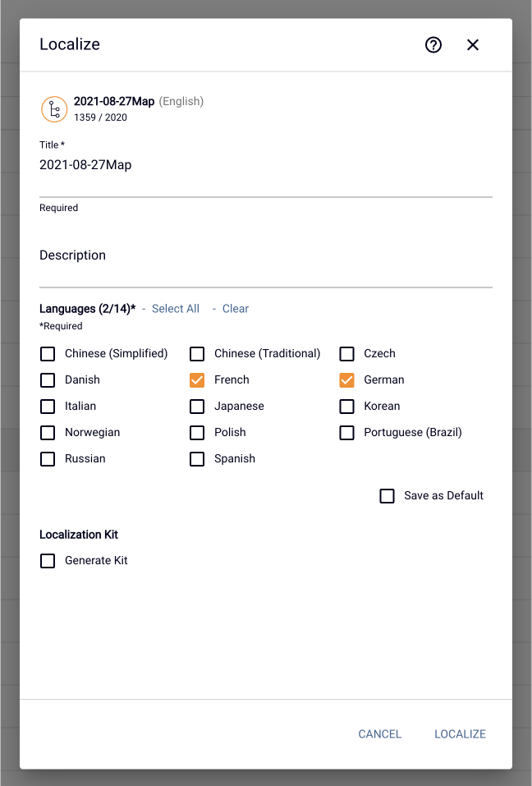Click the Clear languages link
Image resolution: width=532 pixels, height=786 pixels.
[236, 309]
